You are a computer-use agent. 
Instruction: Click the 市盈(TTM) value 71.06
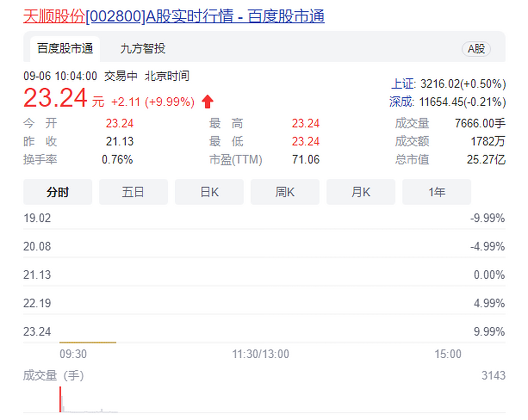point(306,160)
